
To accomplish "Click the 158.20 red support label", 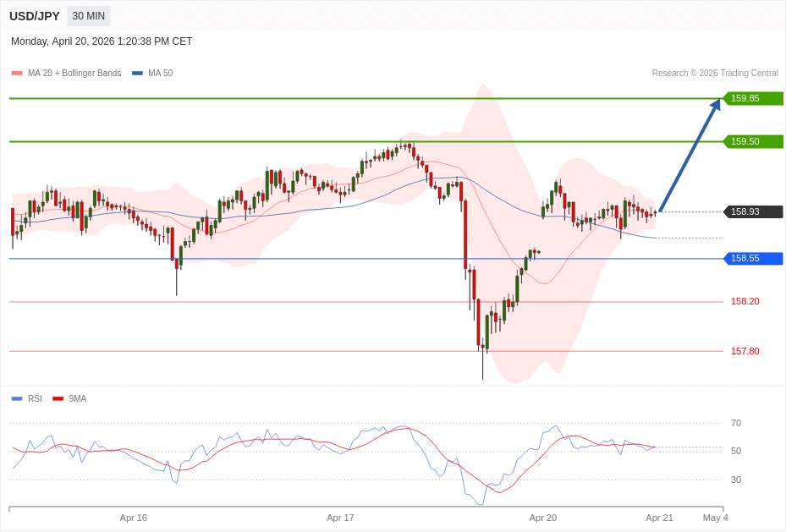I will tap(745, 301).
